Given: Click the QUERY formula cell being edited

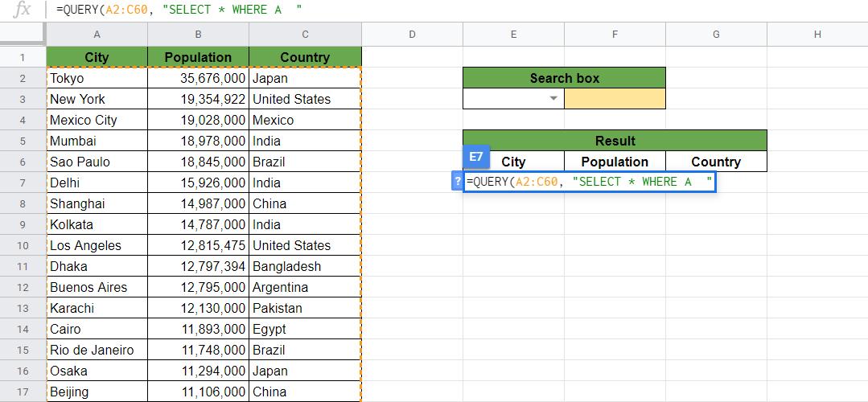Looking at the screenshot, I should pyautogui.click(x=589, y=182).
